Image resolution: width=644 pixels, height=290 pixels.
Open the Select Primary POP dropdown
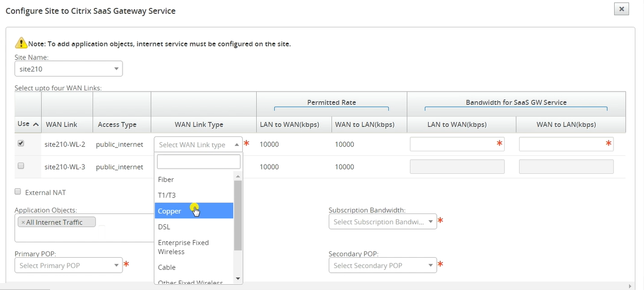(68, 265)
